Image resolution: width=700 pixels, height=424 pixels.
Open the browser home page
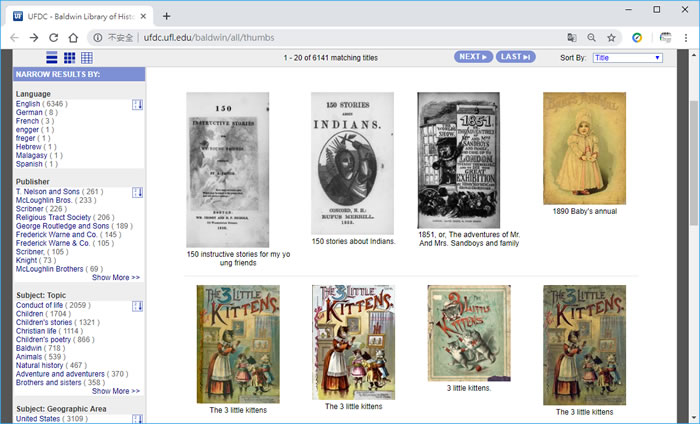[73, 37]
